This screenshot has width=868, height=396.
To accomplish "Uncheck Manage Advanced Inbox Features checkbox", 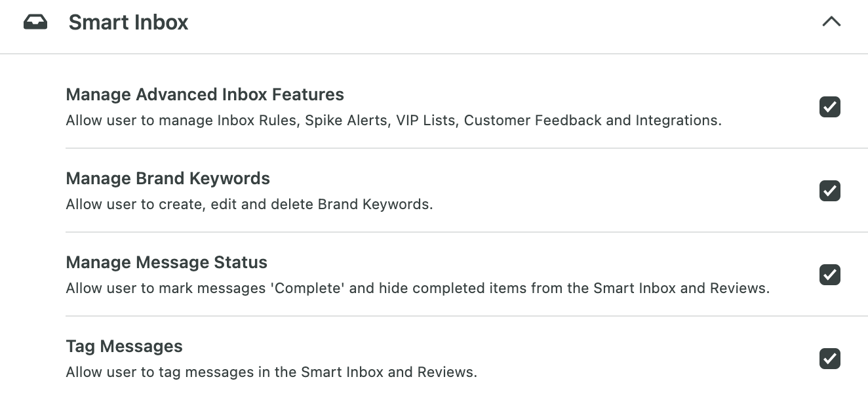I will tap(830, 107).
